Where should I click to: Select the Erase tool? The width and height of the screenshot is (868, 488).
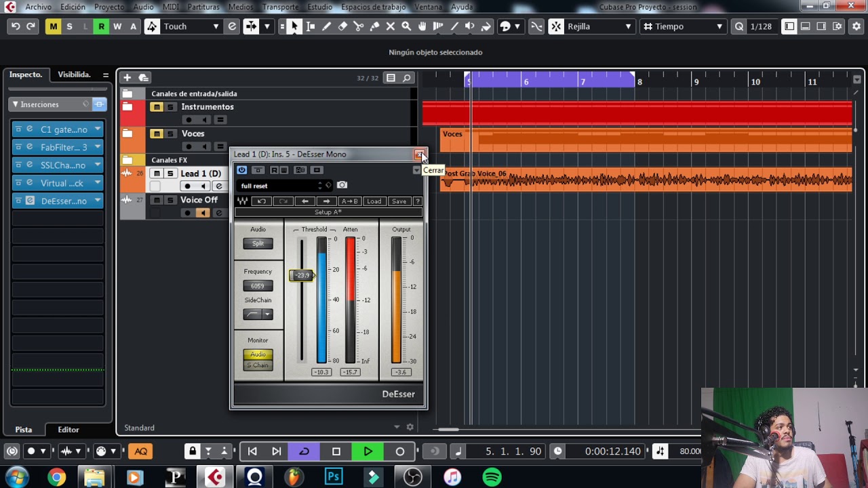tap(342, 26)
